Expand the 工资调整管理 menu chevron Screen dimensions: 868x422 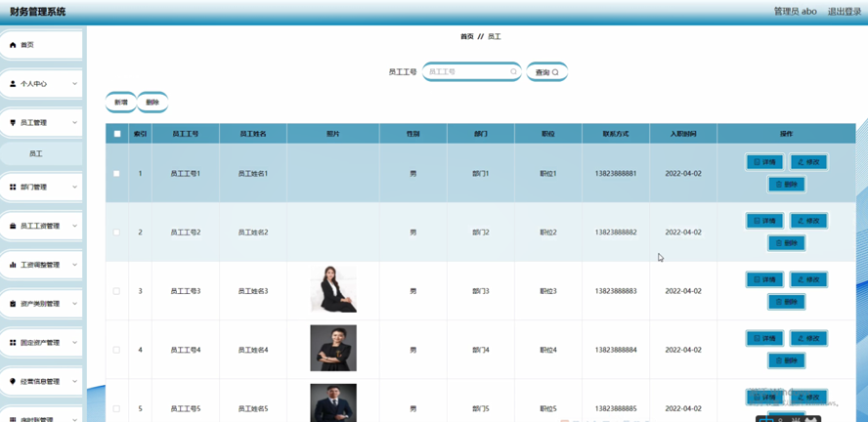pyautogui.click(x=74, y=265)
